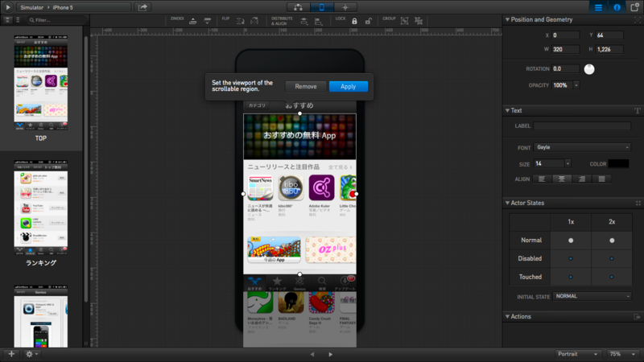This screenshot has height=362, width=644.
Task: Flip horizontally using first FLIP icon
Action: point(240,21)
